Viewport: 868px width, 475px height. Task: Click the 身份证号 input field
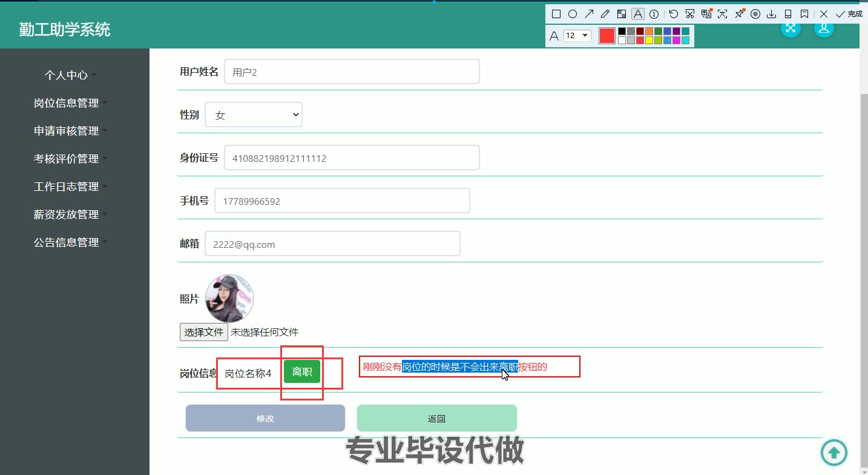(x=352, y=158)
